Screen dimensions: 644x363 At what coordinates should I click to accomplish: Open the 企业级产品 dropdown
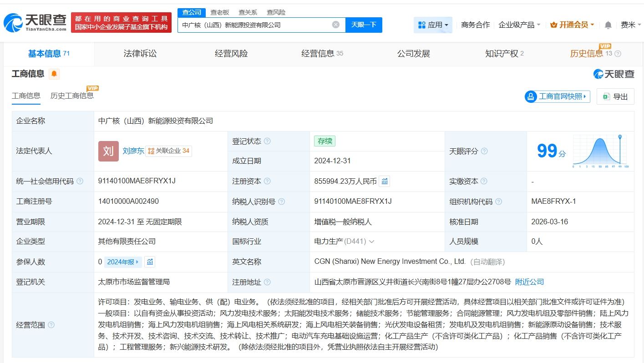[519, 25]
